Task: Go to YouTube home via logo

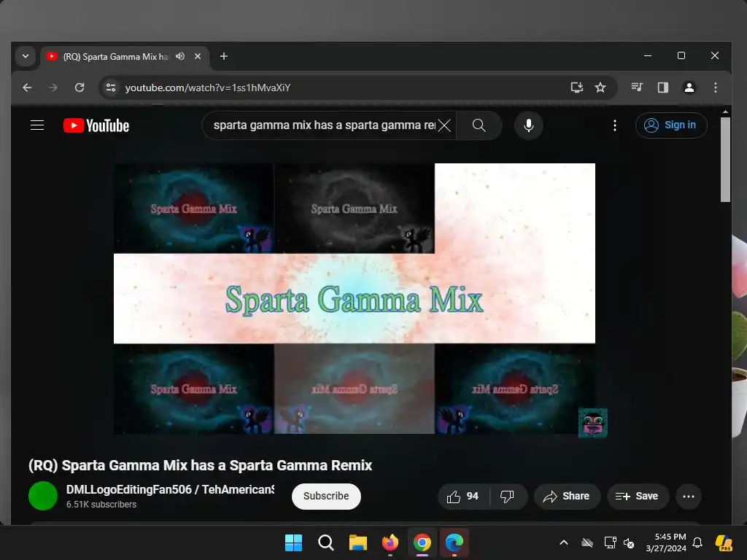Action: coord(96,125)
